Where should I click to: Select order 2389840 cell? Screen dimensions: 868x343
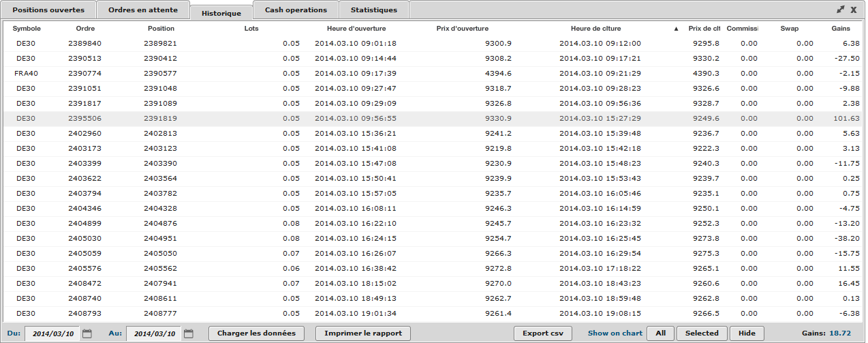[85, 44]
